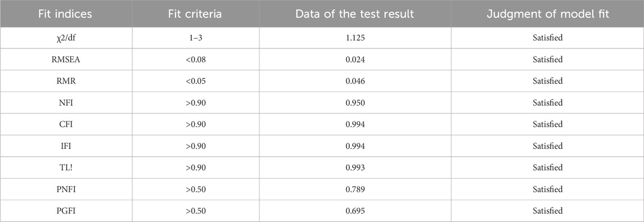Select the Fit criteria column header
Screen dimensions: 644x222
pyautogui.click(x=195, y=13)
